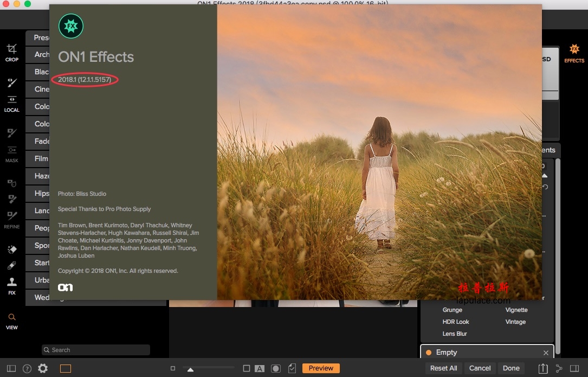The height and width of the screenshot is (377, 588).
Task: Select the Vignette filter
Action: coord(516,310)
